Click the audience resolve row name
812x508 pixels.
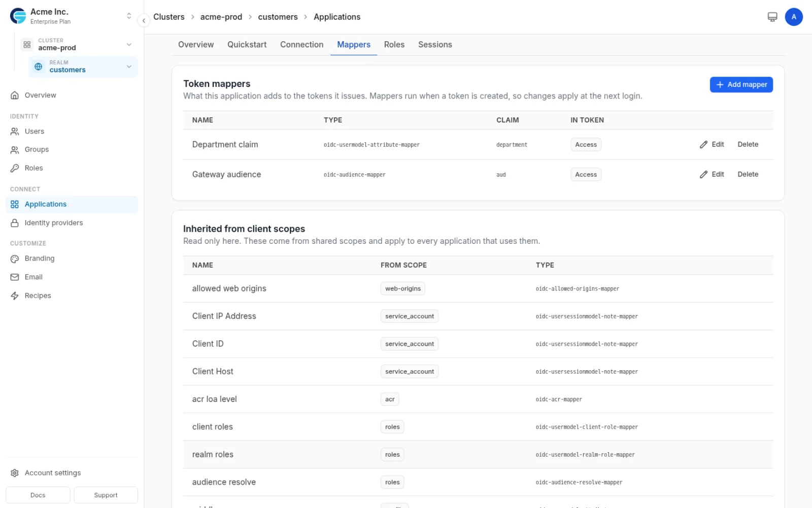click(x=224, y=483)
